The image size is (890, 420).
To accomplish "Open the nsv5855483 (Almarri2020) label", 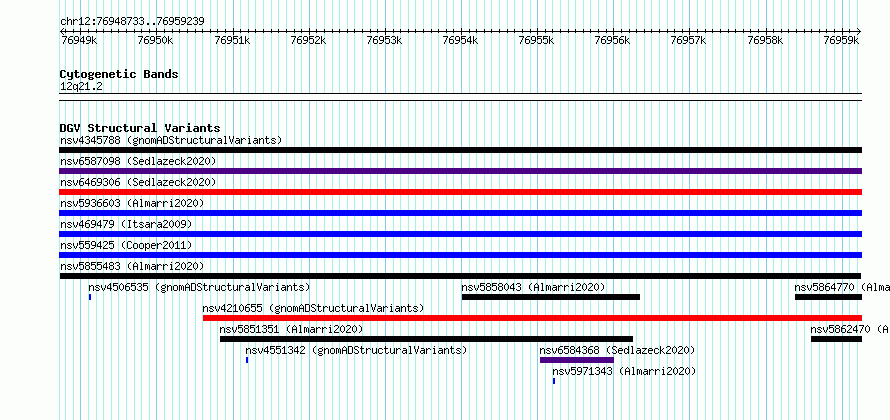I will coord(132,266).
